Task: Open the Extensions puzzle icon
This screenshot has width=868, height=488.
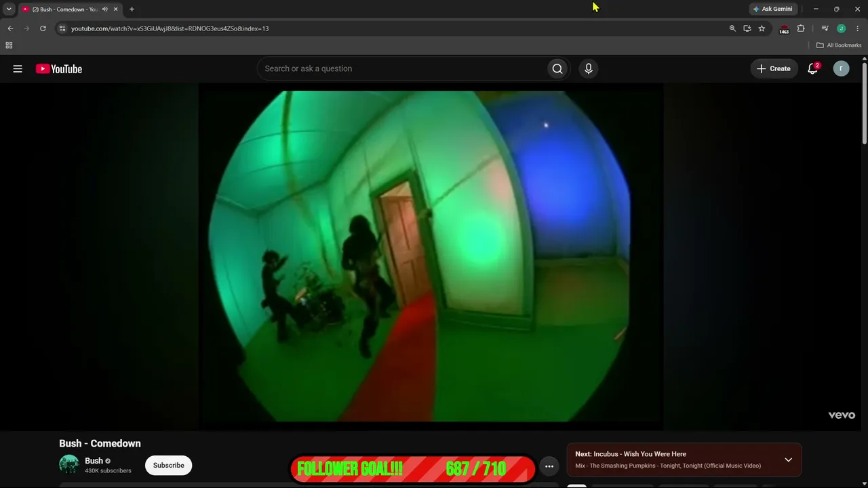Action: (801, 28)
